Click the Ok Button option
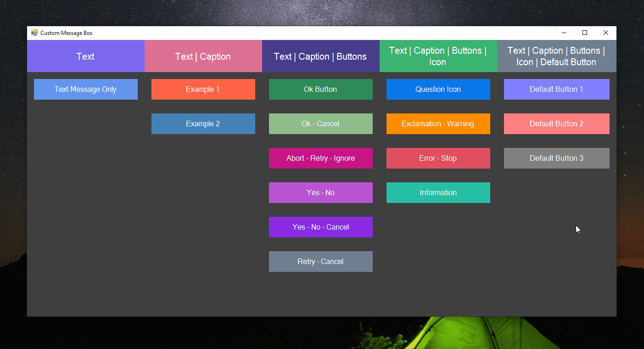Screen dimensions: 644x349 click(x=320, y=89)
